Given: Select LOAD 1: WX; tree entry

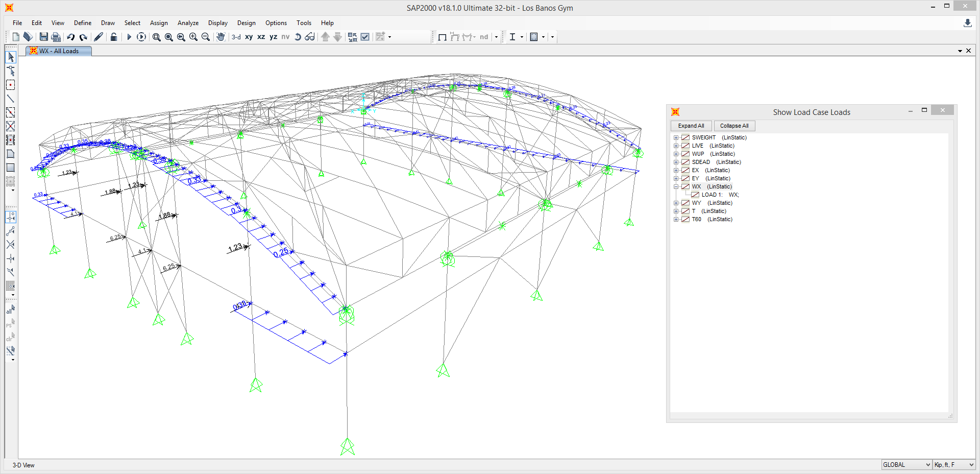Looking at the screenshot, I should tap(720, 195).
